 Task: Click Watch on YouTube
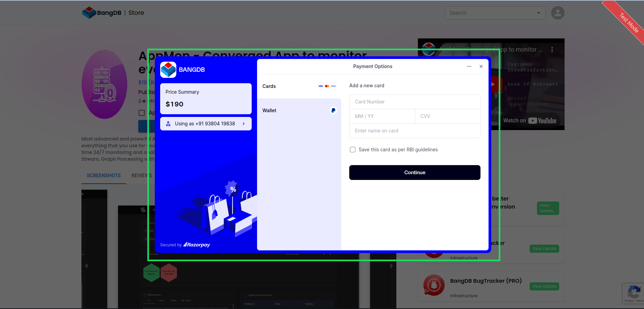[529, 121]
